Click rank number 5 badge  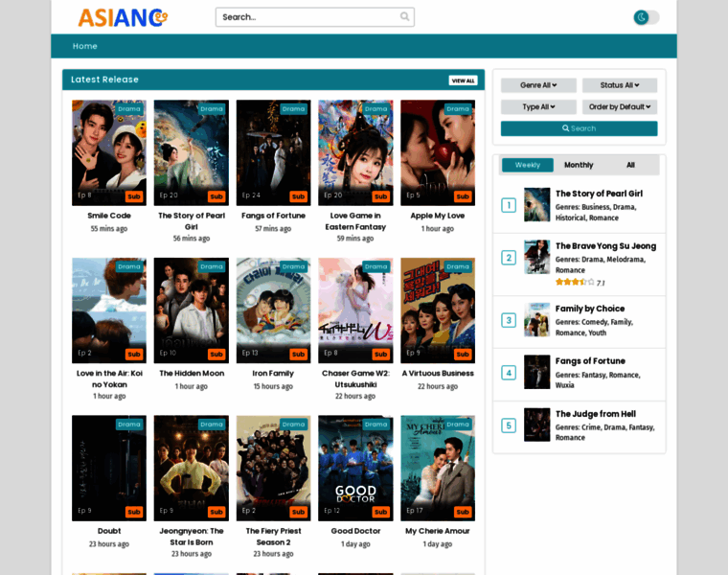coord(509,425)
